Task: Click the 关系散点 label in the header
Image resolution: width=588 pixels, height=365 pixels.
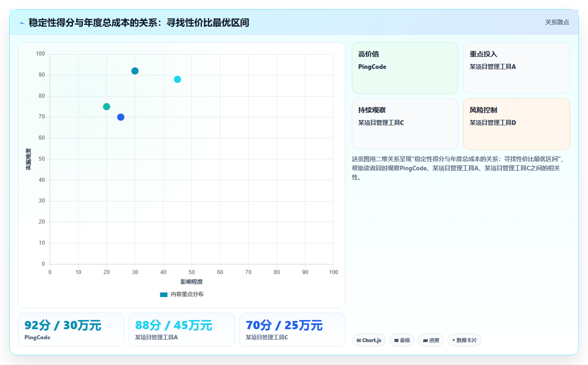Action: pyautogui.click(x=557, y=22)
